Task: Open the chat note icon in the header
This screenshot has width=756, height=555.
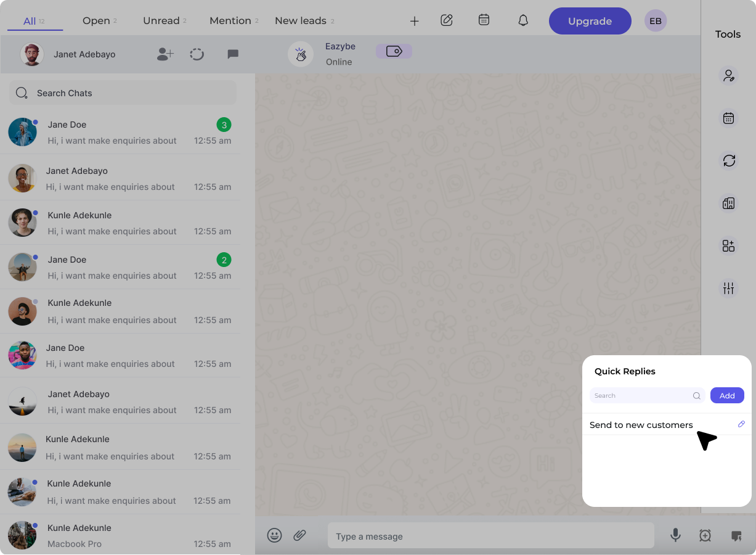Action: (233, 54)
